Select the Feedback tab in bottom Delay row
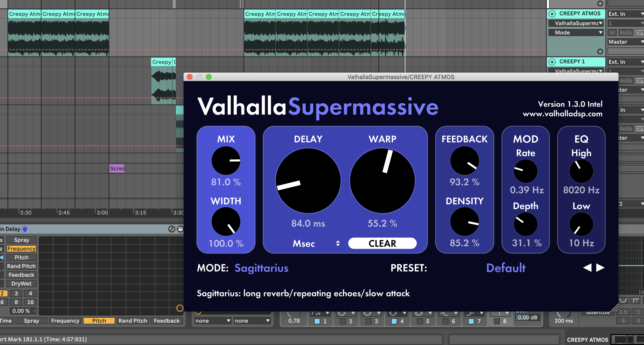The image size is (644, 345). pos(167,321)
